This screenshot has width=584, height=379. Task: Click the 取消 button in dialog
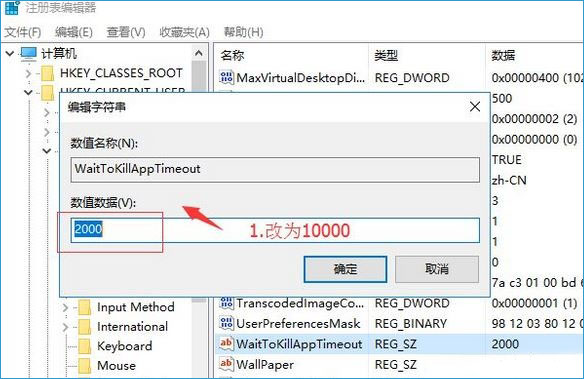tap(437, 269)
